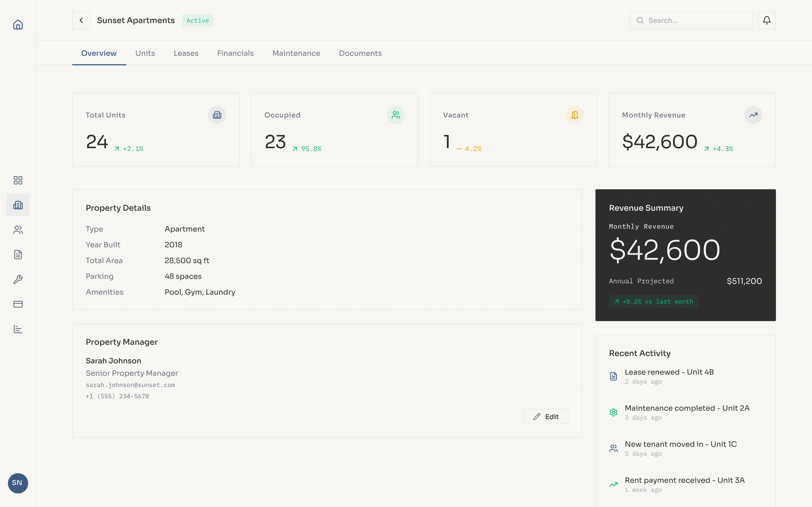Click the email sarah.johnson@sunset.com
Viewport: 812px width, 507px height.
(x=130, y=385)
